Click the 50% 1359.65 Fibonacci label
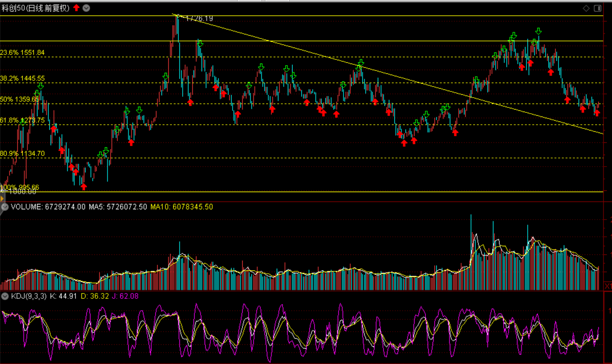The width and height of the screenshot is (612, 364). click(x=20, y=99)
